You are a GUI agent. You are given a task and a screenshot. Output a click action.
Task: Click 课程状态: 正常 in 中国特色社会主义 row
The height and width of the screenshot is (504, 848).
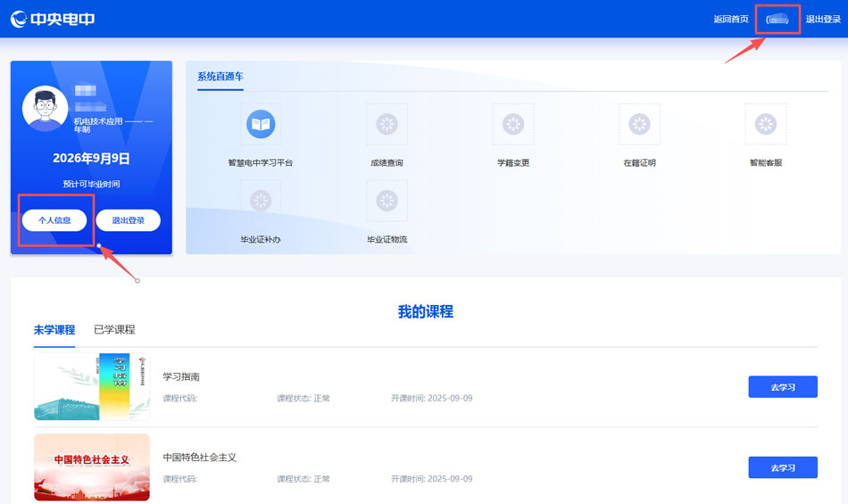click(303, 479)
